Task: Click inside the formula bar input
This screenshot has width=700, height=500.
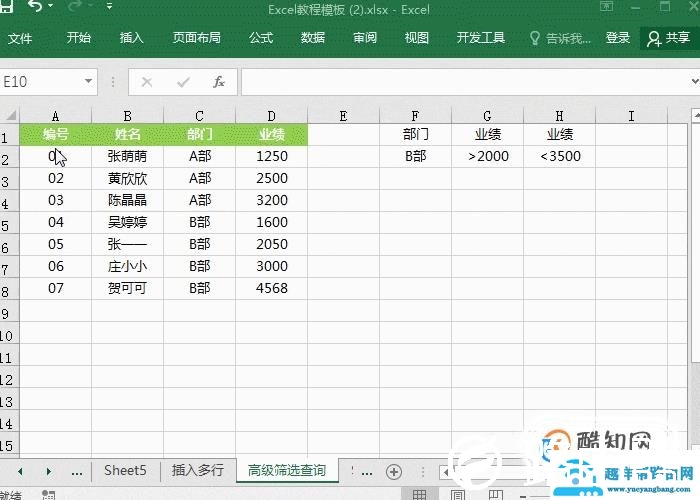Action: [464, 82]
